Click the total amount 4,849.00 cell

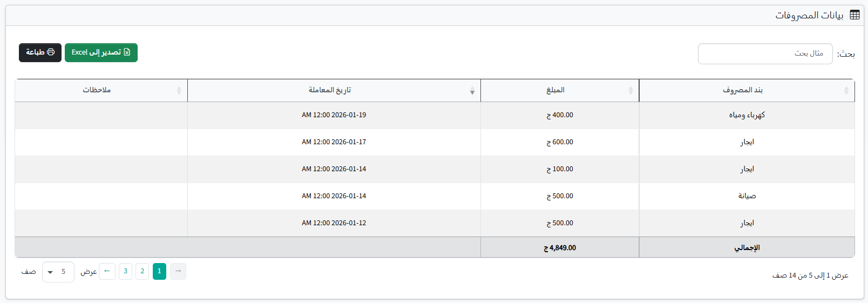(x=560, y=248)
